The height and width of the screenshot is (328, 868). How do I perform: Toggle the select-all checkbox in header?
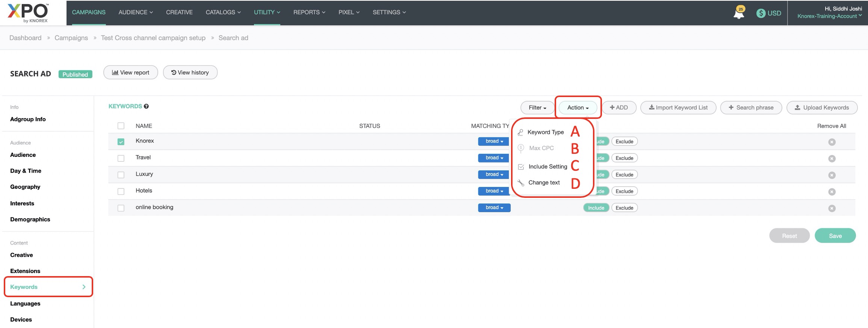[121, 126]
